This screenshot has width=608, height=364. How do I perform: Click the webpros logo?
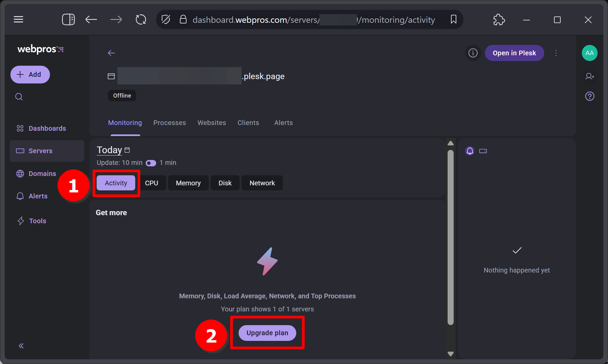pos(40,49)
